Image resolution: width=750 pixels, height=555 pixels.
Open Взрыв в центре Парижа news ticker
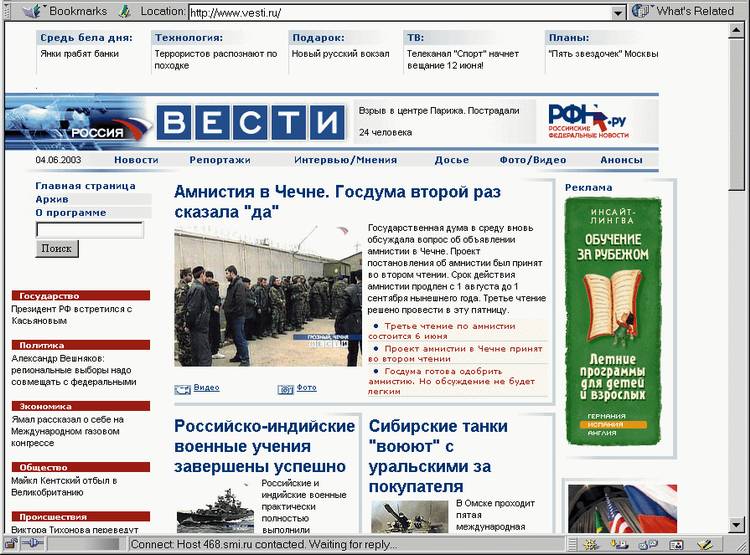(x=439, y=122)
